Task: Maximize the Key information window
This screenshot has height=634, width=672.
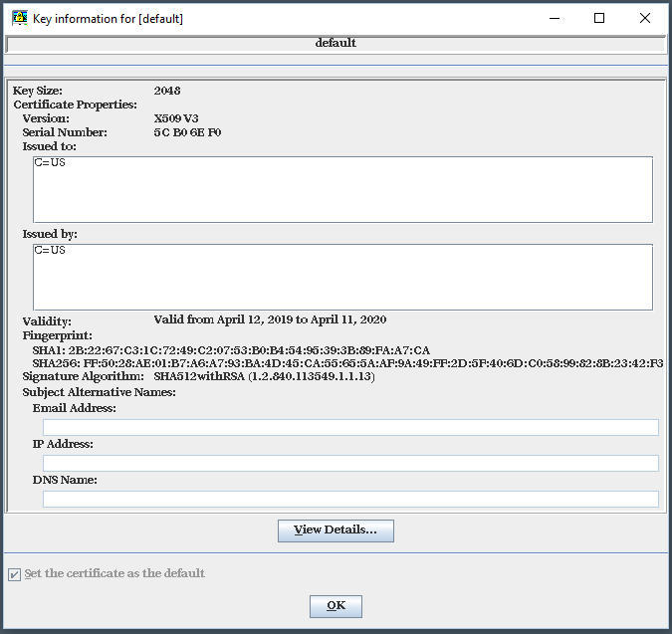Action: pos(599,19)
